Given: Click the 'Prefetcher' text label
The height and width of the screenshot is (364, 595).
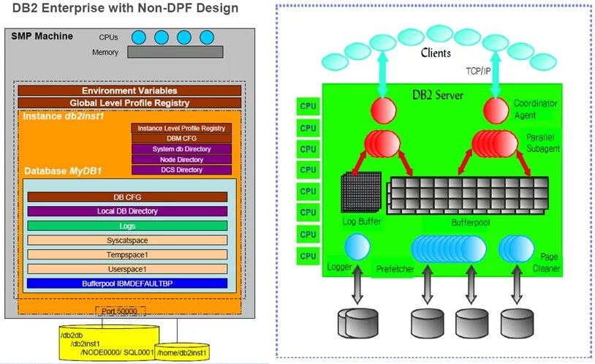Looking at the screenshot, I should (x=395, y=269).
